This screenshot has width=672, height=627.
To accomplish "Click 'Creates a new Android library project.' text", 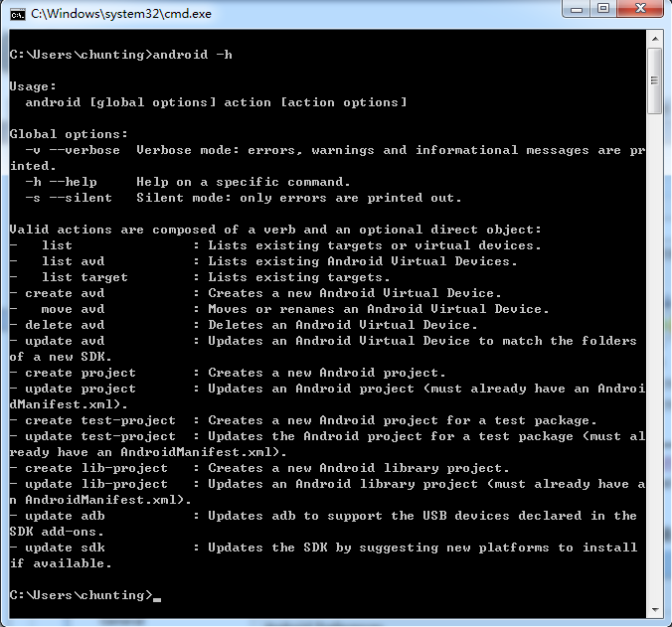I will tap(359, 468).
